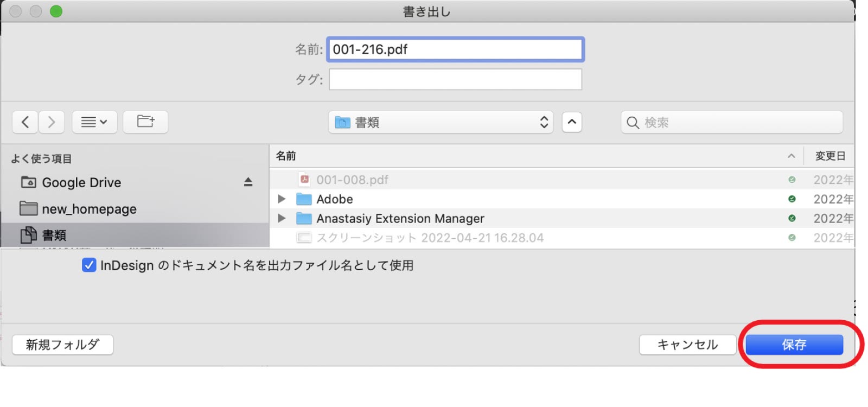Expand the Adobe folder

(282, 199)
